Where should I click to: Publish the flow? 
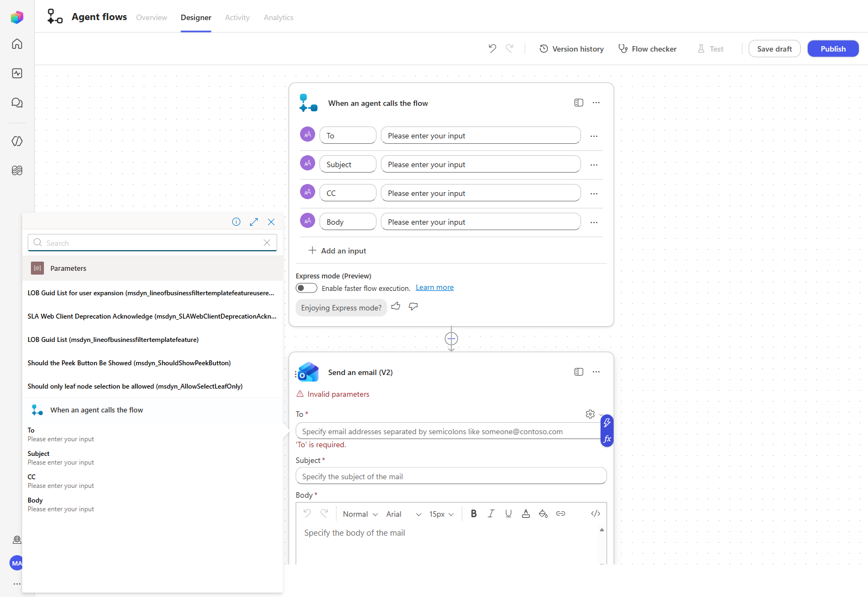click(833, 49)
